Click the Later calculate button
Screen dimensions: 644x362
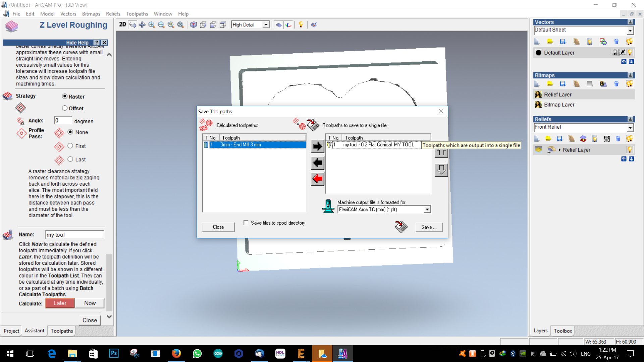[x=60, y=303]
